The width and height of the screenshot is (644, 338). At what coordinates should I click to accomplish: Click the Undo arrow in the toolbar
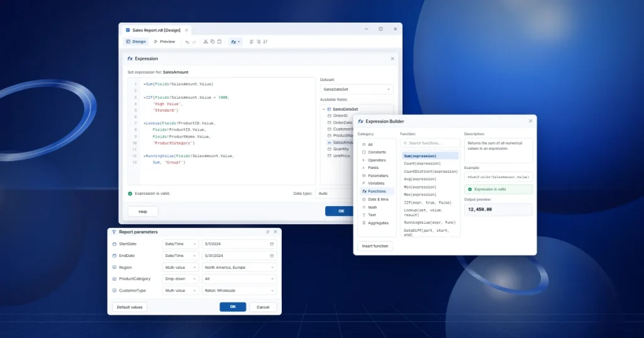tap(187, 42)
